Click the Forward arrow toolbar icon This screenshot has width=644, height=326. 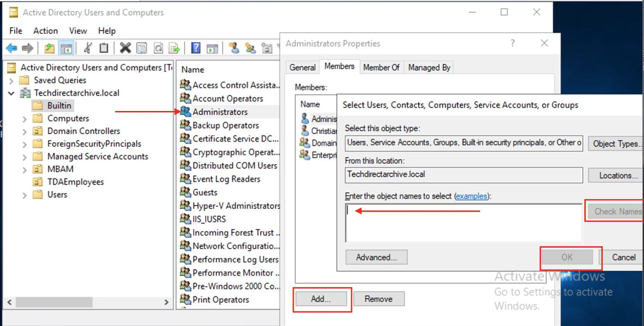28,48
